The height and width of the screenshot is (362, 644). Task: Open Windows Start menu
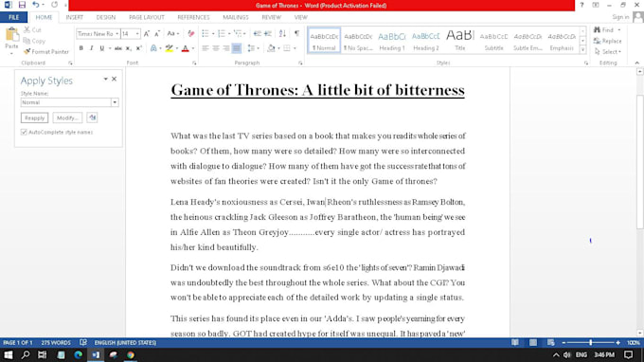(8, 354)
